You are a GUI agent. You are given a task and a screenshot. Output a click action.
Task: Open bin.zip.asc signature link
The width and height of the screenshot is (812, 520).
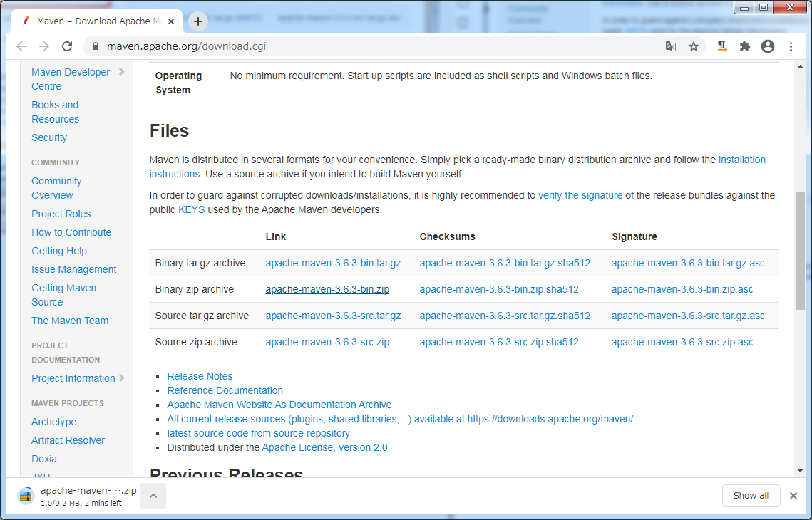tap(682, 290)
